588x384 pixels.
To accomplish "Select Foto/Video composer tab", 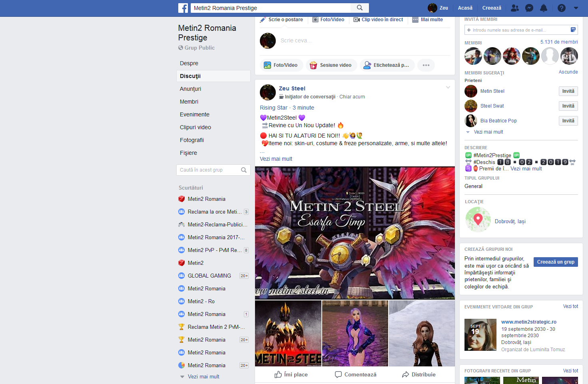I will [x=328, y=20].
